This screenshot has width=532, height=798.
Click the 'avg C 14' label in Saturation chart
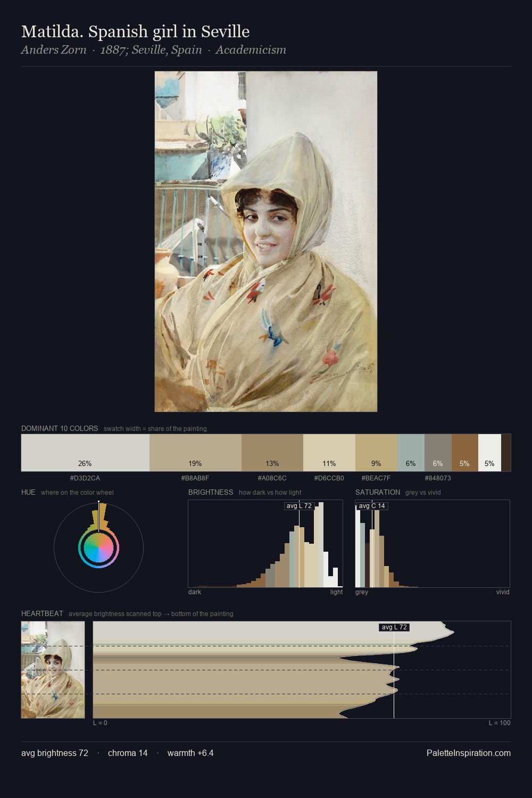pos(372,506)
